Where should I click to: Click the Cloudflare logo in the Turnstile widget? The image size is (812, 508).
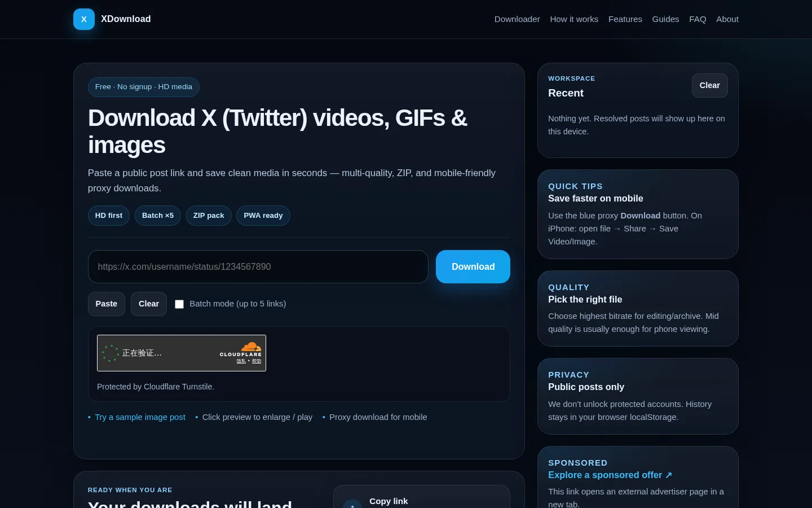pyautogui.click(x=241, y=349)
